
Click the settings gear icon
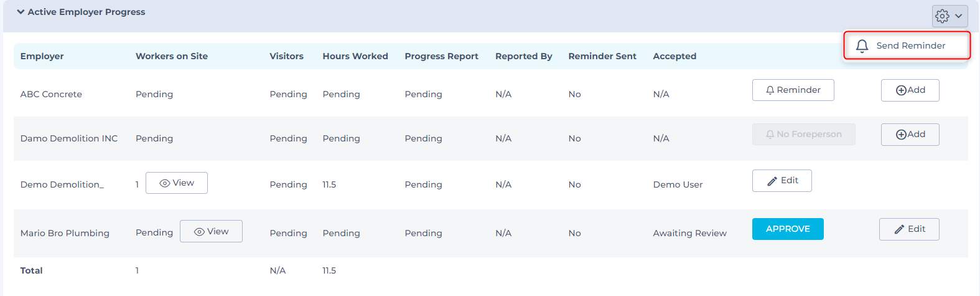tap(942, 16)
